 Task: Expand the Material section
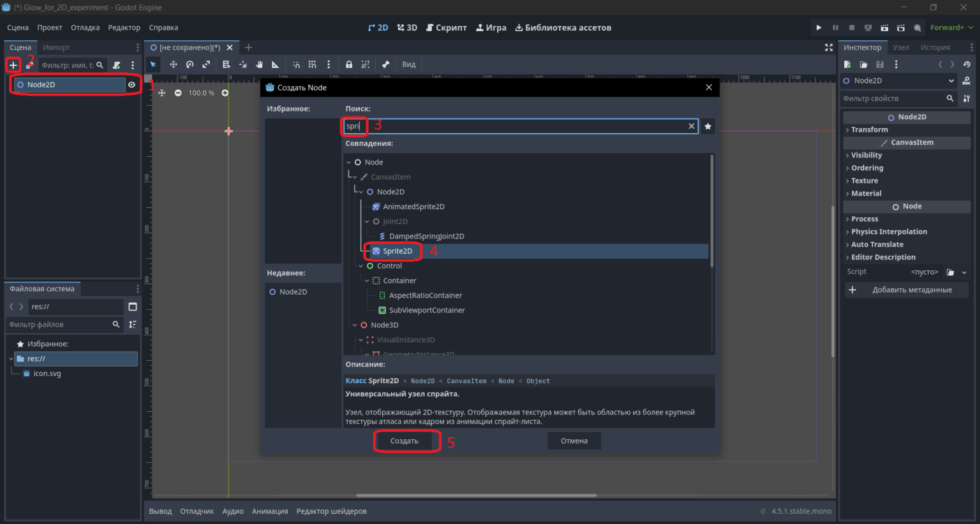pos(907,193)
